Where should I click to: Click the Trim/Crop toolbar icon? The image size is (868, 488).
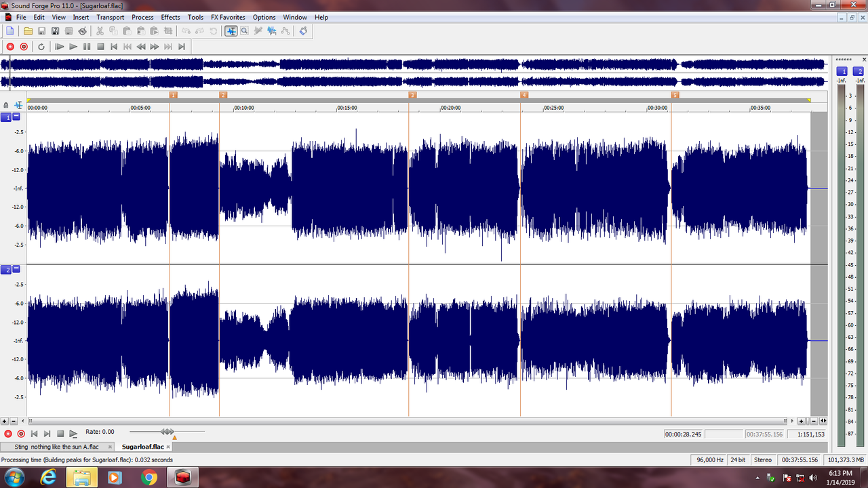point(167,30)
